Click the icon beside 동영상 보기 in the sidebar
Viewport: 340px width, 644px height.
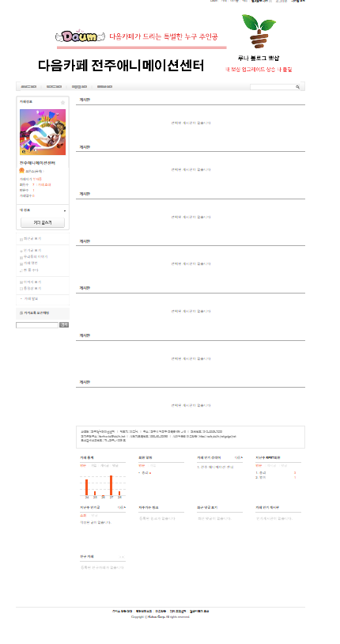(21, 289)
